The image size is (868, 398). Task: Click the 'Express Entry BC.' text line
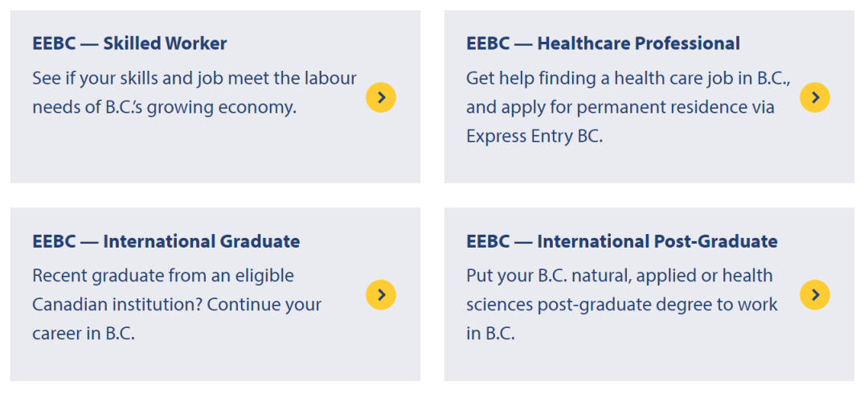[534, 136]
